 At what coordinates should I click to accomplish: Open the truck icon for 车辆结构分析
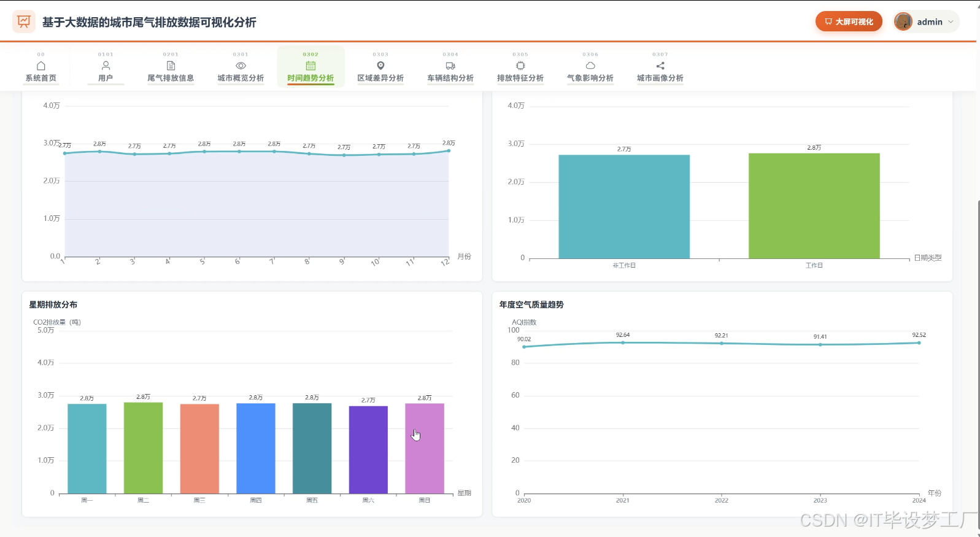click(x=450, y=66)
